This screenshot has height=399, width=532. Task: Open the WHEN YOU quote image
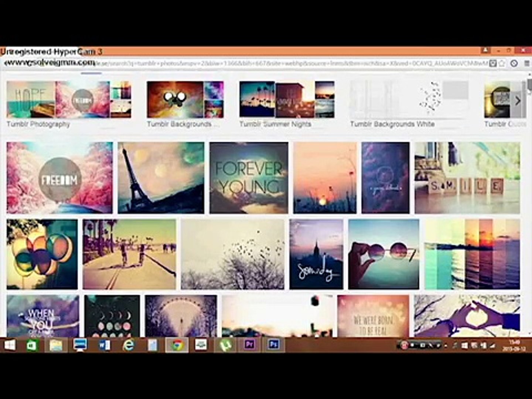click(x=43, y=316)
